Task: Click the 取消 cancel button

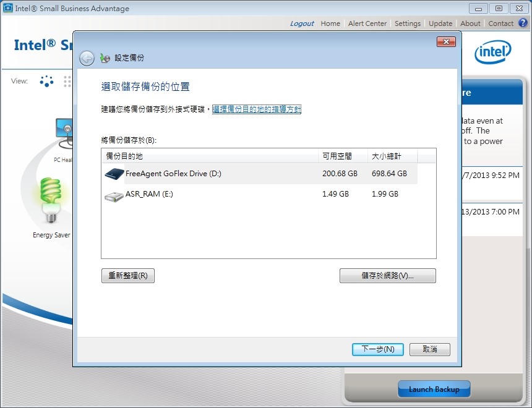Action: pos(429,349)
